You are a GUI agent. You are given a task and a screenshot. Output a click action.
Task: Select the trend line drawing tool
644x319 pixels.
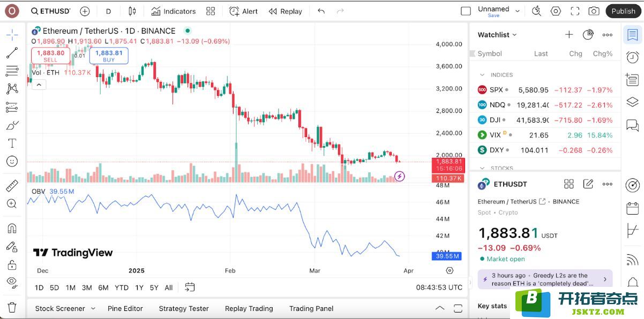(12, 53)
